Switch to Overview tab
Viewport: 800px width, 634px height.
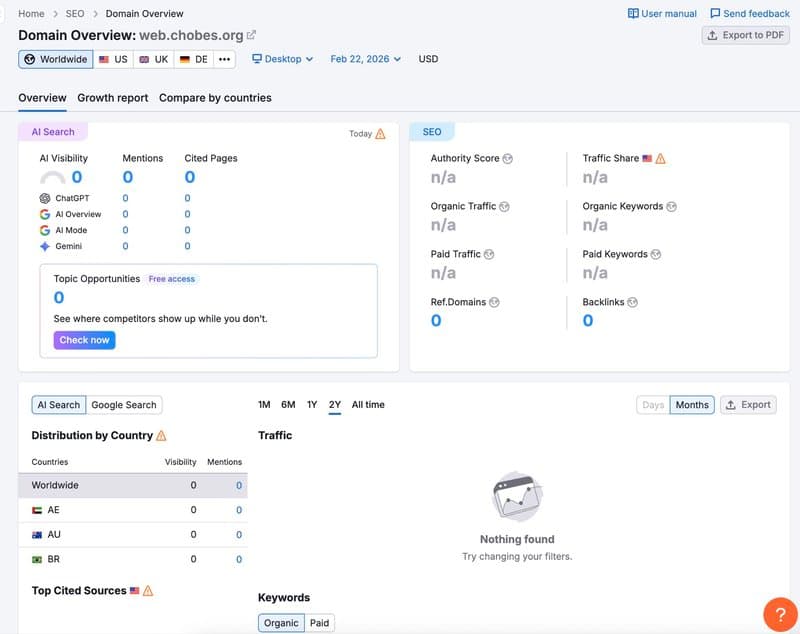(x=42, y=98)
